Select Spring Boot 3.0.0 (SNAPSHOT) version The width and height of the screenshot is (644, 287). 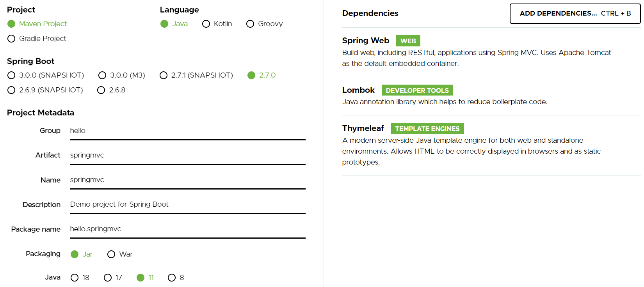click(11, 75)
